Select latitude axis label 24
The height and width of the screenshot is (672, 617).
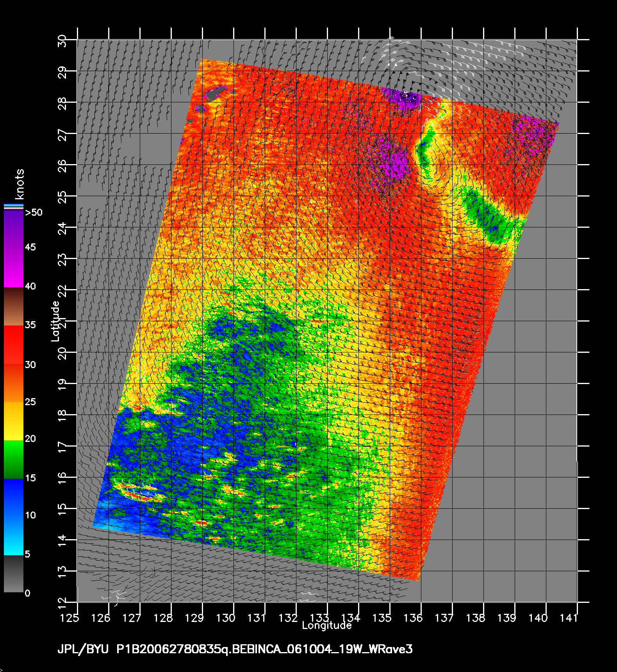tap(62, 228)
